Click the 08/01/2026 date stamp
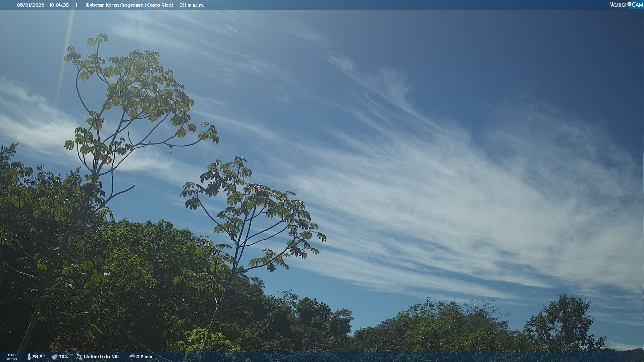The height and width of the screenshot is (362, 644). pyautogui.click(x=31, y=5)
